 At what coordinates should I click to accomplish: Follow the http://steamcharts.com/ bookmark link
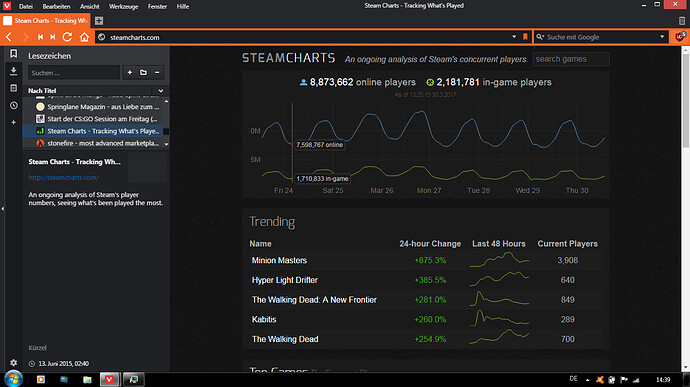click(63, 177)
